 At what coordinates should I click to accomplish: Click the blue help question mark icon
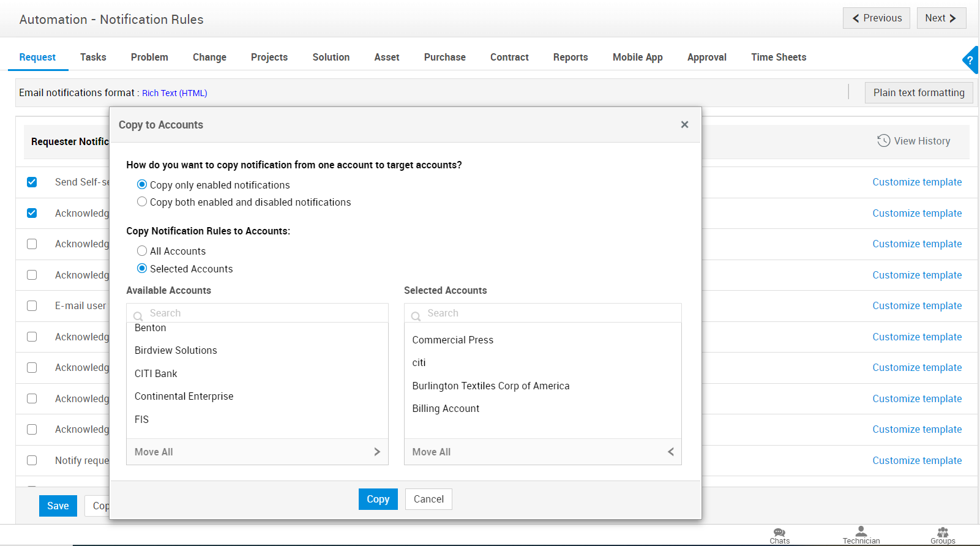point(970,61)
